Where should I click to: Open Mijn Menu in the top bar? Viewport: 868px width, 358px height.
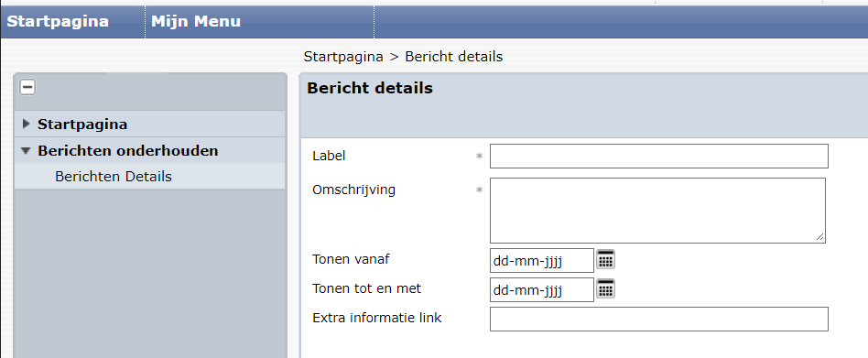click(196, 22)
